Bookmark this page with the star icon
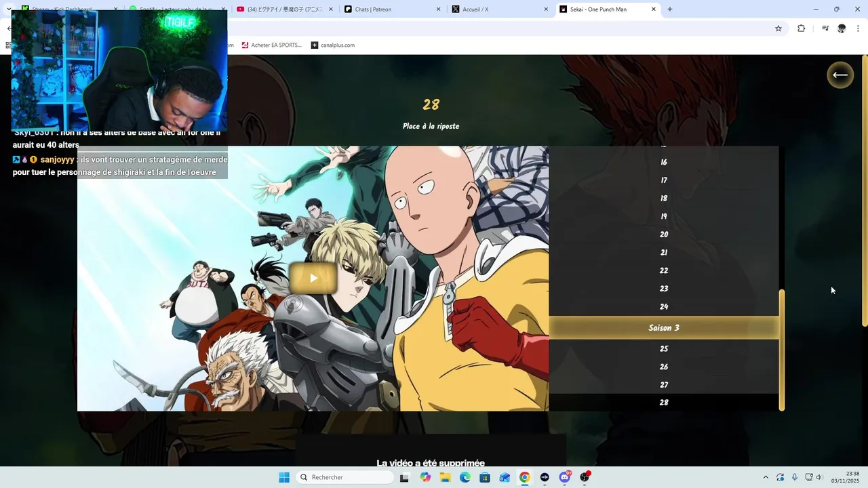The height and width of the screenshot is (488, 868). (778, 28)
